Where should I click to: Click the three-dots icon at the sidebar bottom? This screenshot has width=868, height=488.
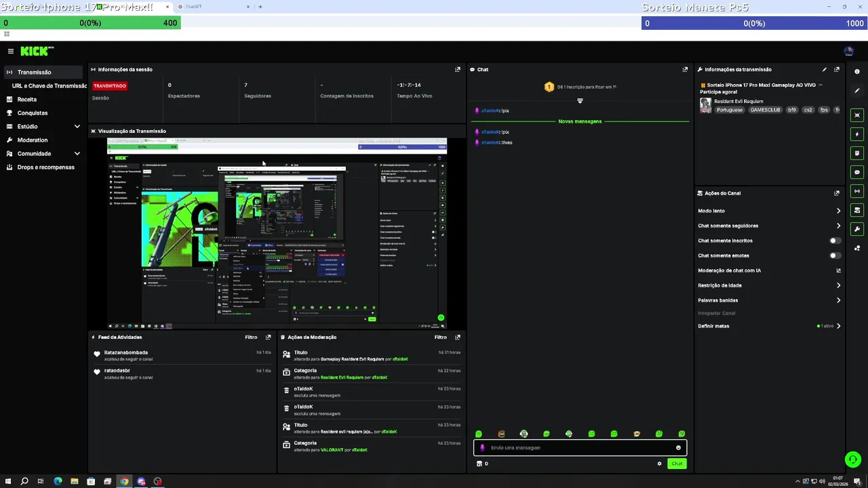coord(857,248)
